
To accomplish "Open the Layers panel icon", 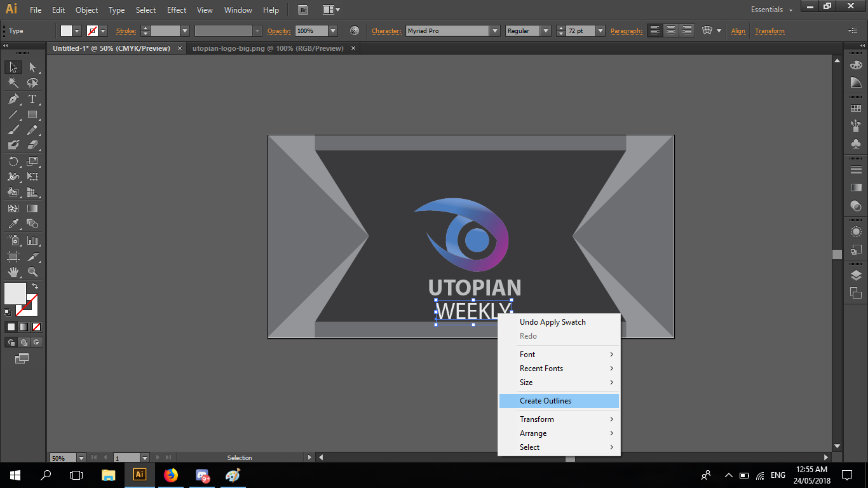I will (856, 275).
